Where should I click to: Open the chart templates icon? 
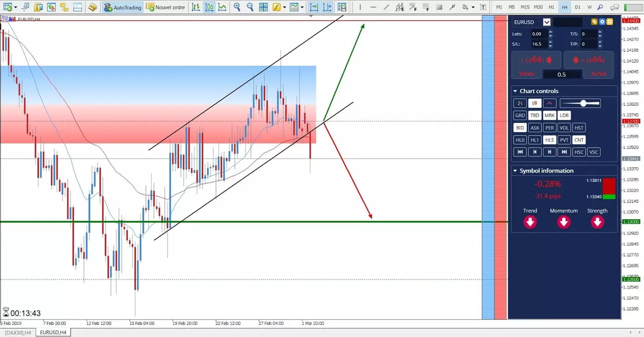click(x=294, y=7)
